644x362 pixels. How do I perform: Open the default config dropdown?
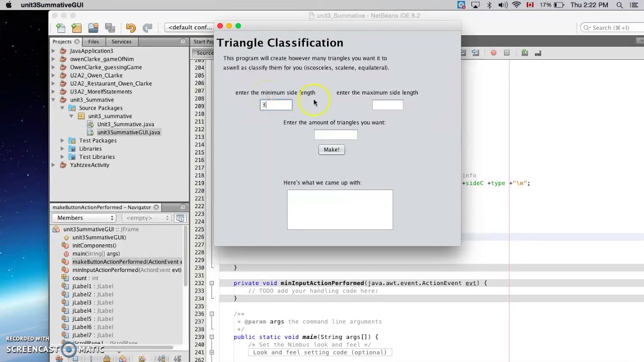click(x=190, y=27)
